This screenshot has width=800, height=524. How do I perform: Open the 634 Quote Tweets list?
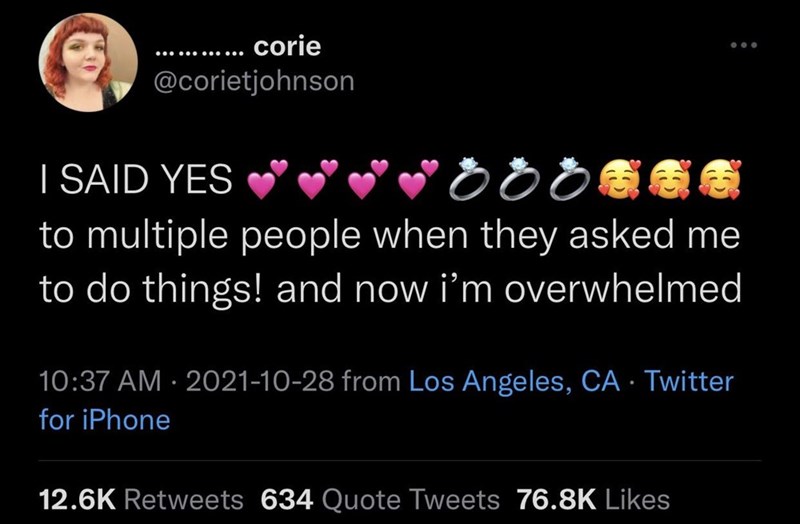(380, 498)
